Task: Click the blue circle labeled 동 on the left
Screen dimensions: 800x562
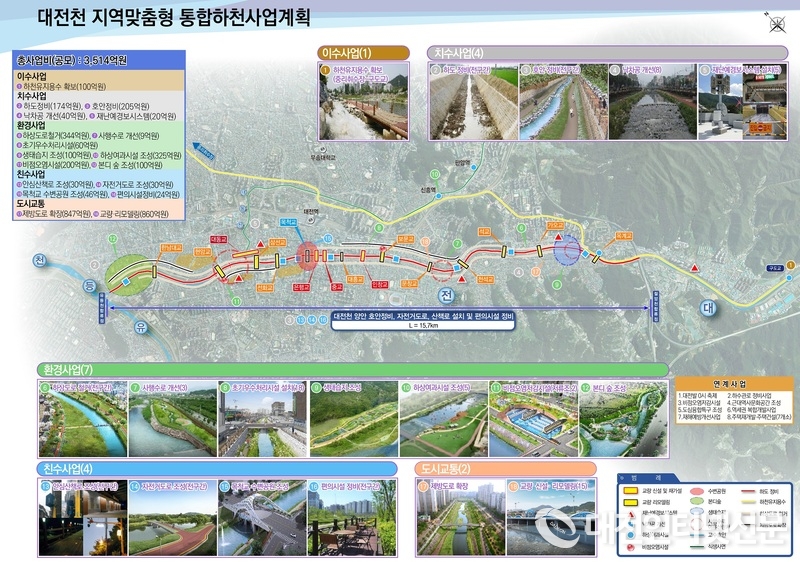Action: click(88, 288)
